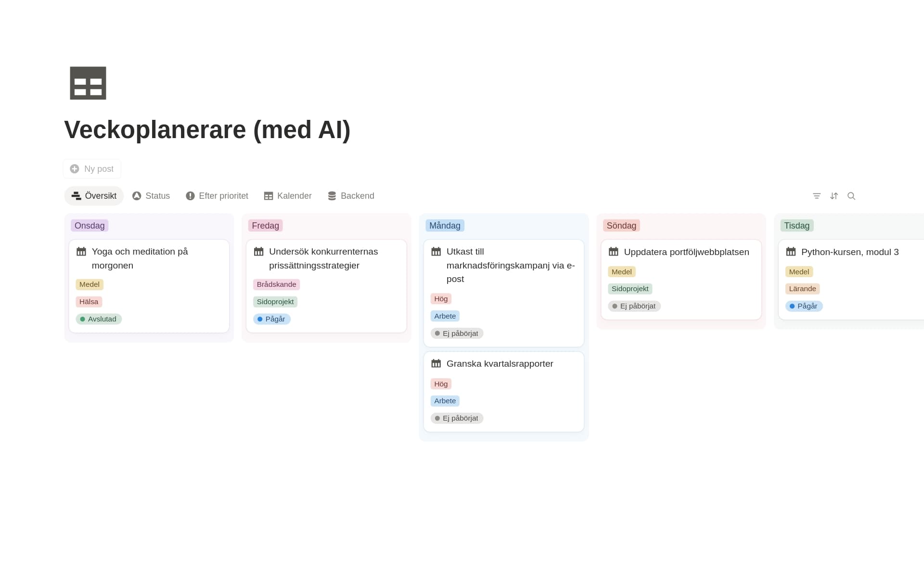The image size is (924, 577).
Task: Click the Brådskande priority tag
Action: tap(276, 284)
